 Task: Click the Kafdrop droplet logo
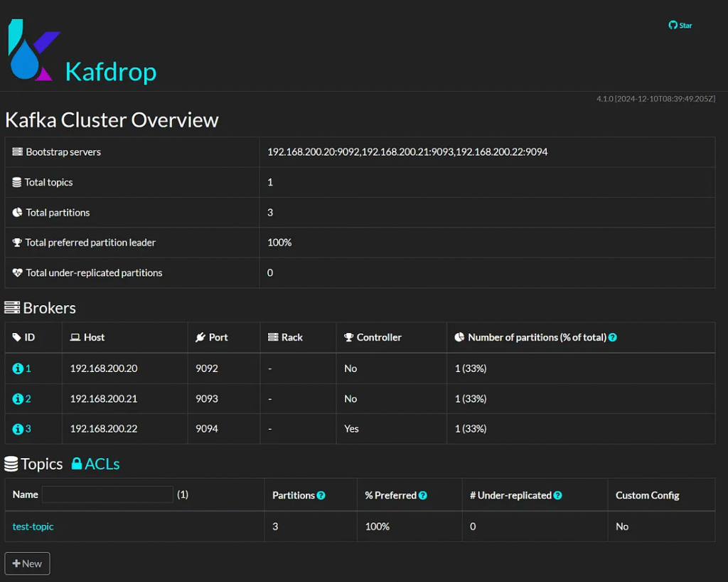point(34,51)
